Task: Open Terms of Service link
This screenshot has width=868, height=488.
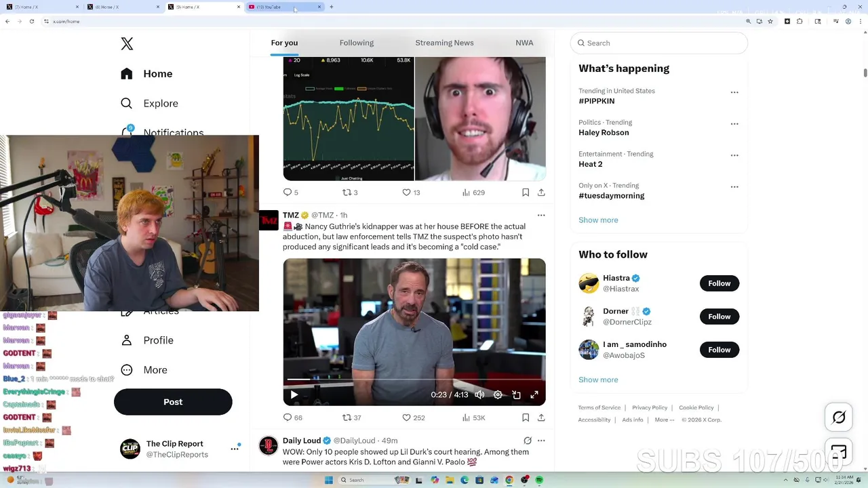Action: (x=599, y=408)
